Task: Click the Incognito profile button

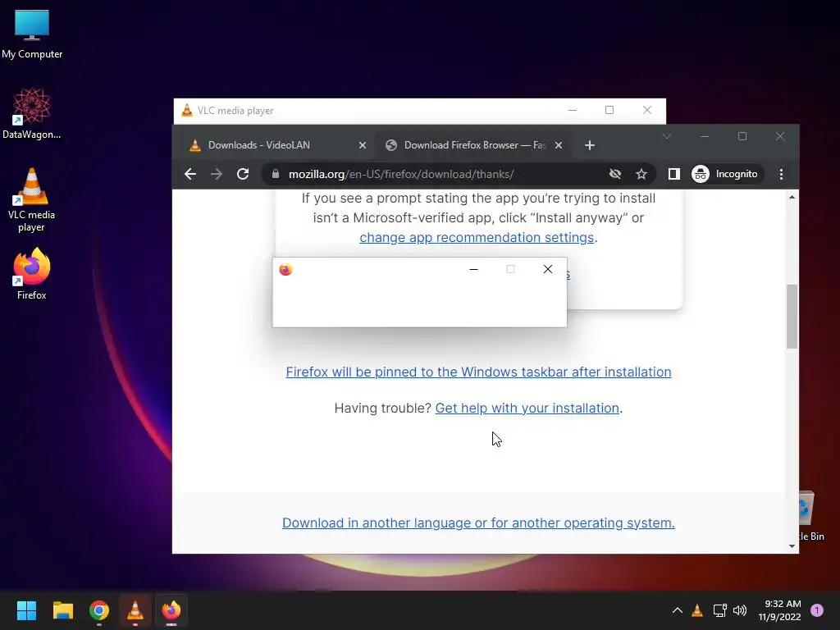Action: coord(726,174)
